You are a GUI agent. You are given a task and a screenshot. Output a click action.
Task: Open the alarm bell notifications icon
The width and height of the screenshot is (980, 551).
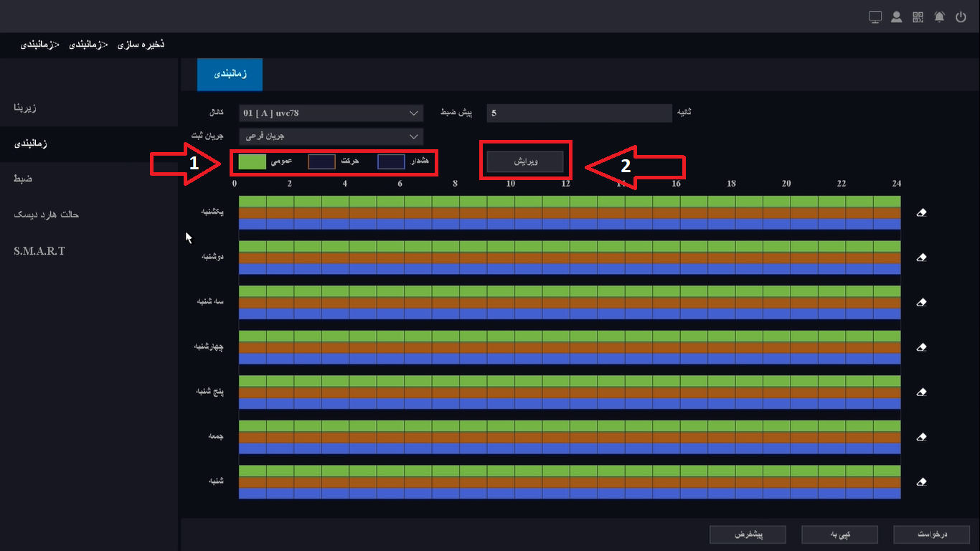point(939,17)
